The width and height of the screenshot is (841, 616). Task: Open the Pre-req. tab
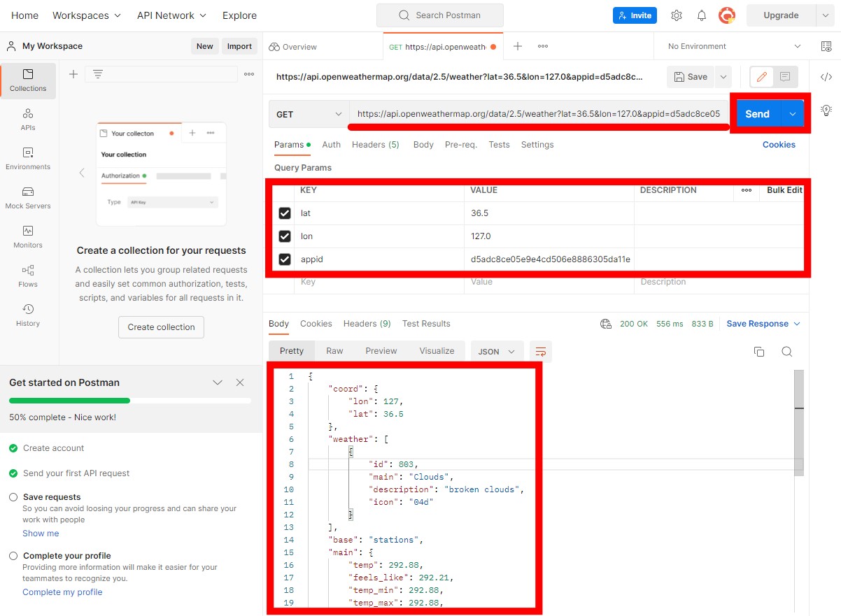pos(461,145)
